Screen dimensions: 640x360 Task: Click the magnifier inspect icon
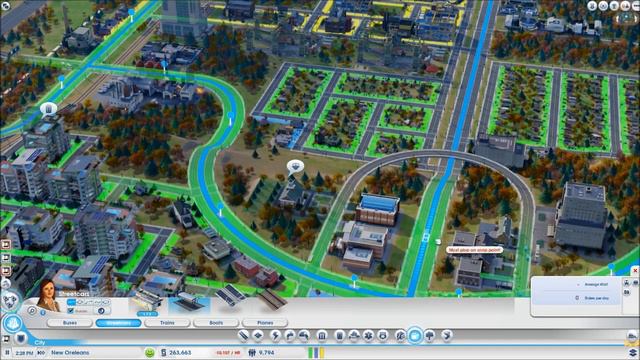(32, 311)
